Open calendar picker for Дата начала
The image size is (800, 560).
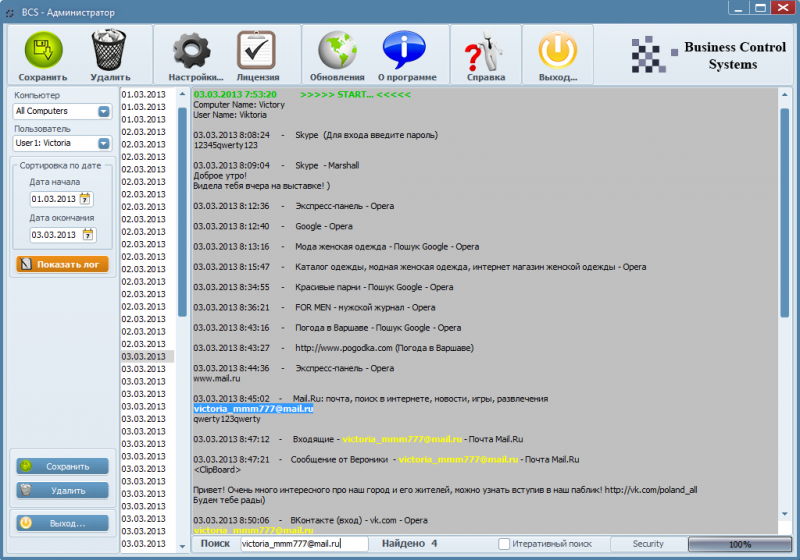pos(85,199)
